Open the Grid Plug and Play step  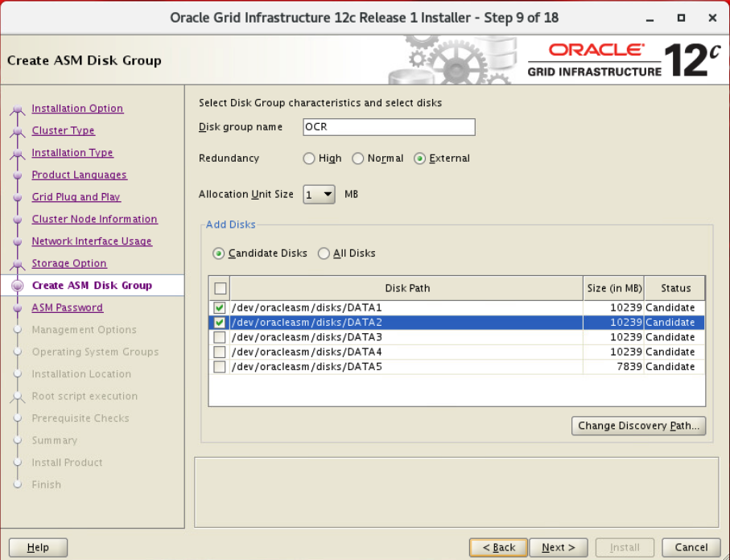point(76,197)
